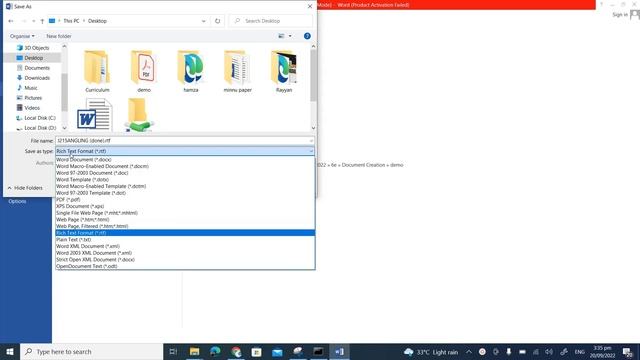Image resolution: width=640 pixels, height=360 pixels.
Task: Open Microsoft Edge from the taskbar
Action: tap(215, 351)
